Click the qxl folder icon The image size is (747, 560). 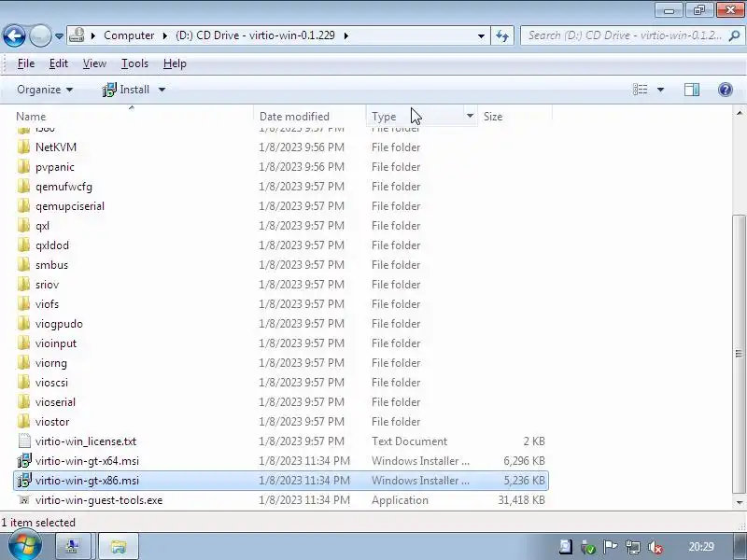[24, 225]
